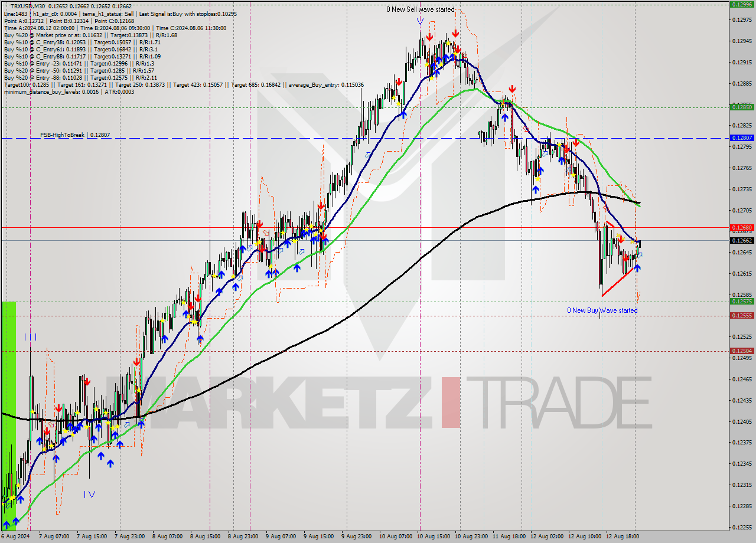Click the red 0.12680 price tag
756x543 pixels.
pos(742,227)
